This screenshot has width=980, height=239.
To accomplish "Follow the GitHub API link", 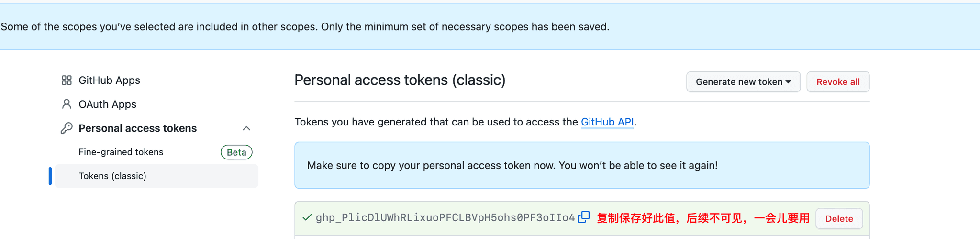I will coord(607,122).
